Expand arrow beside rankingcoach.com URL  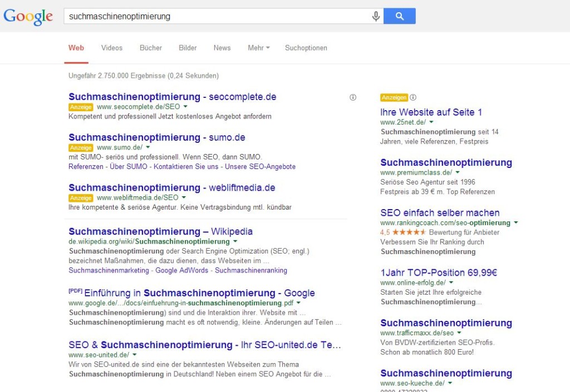pyautogui.click(x=516, y=222)
